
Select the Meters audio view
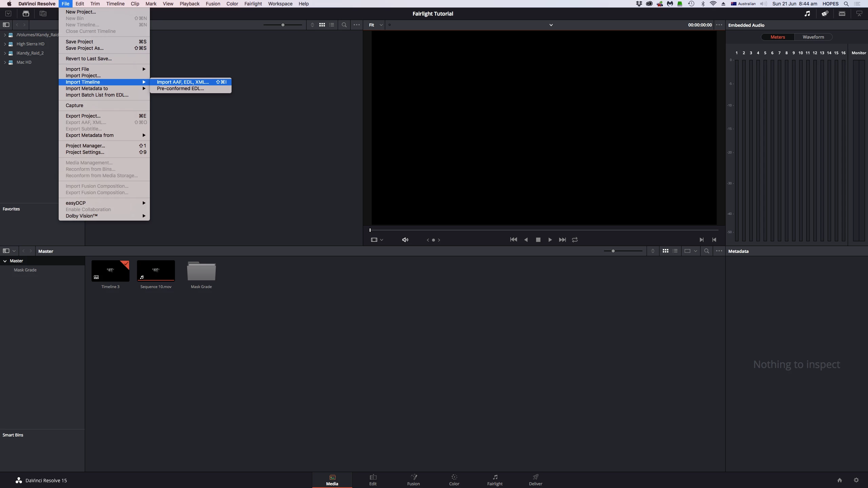777,37
